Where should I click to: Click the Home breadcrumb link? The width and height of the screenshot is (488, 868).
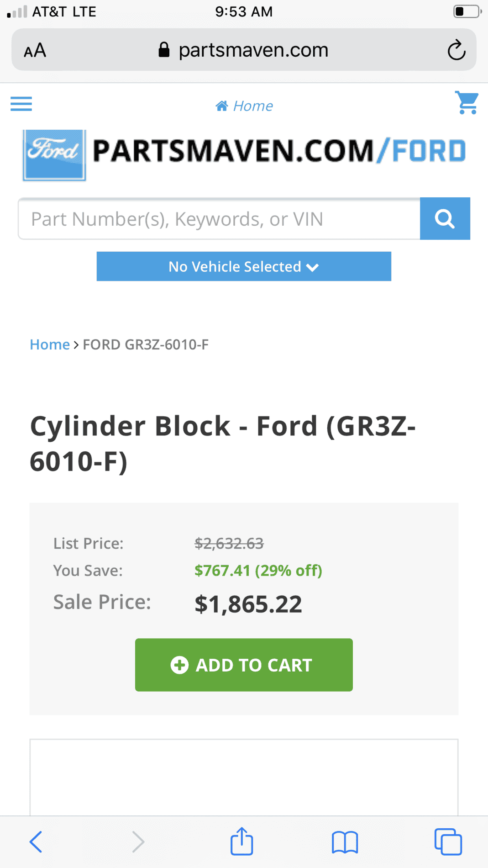[x=50, y=344]
